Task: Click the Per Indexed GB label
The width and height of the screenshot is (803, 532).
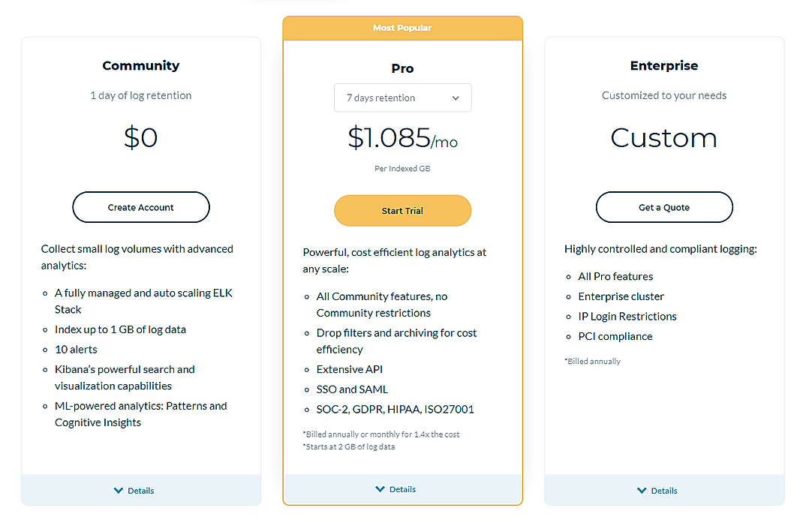Action: [402, 168]
